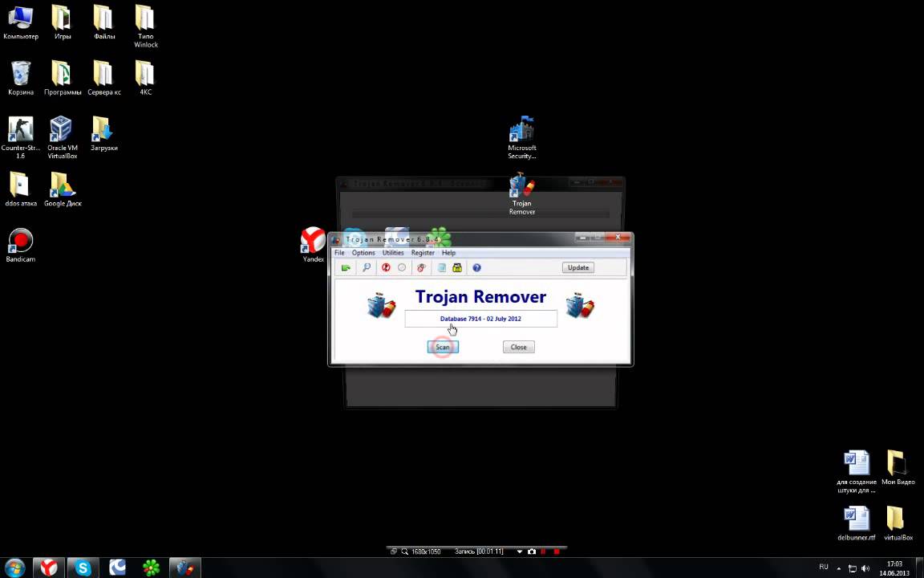Click the RU language indicator
The image size is (924, 578).
(x=824, y=567)
